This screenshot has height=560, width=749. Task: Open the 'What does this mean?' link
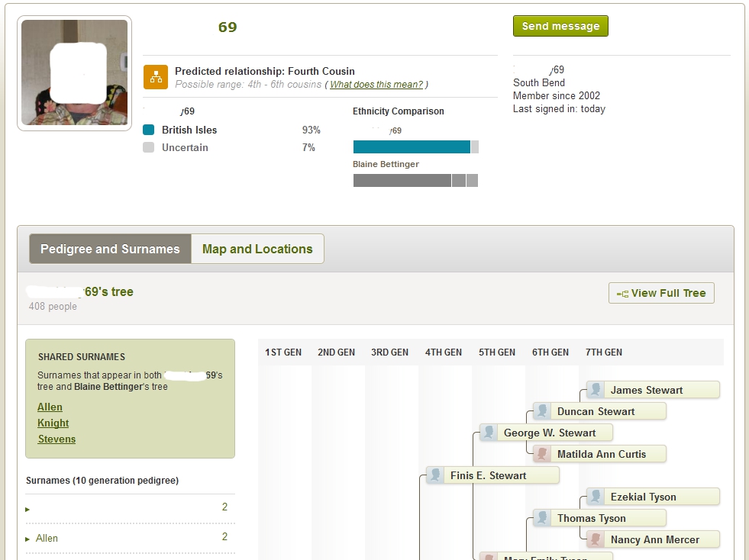pyautogui.click(x=376, y=85)
